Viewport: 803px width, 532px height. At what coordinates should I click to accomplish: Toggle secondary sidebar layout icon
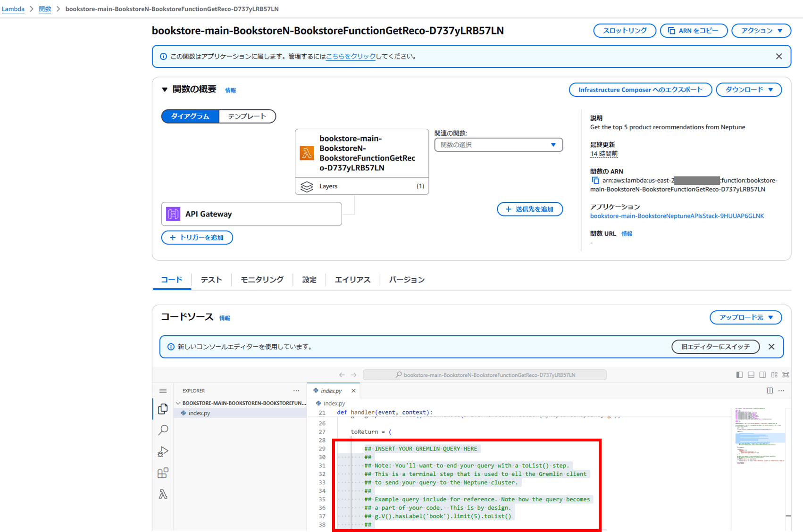(x=762, y=375)
